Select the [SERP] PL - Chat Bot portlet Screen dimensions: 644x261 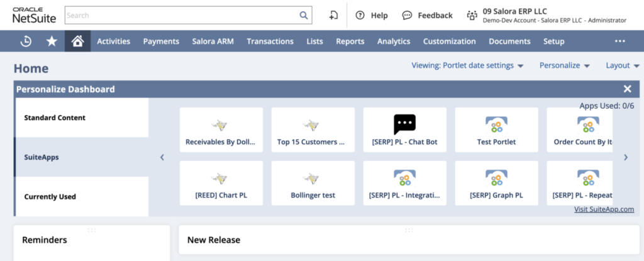404,130
